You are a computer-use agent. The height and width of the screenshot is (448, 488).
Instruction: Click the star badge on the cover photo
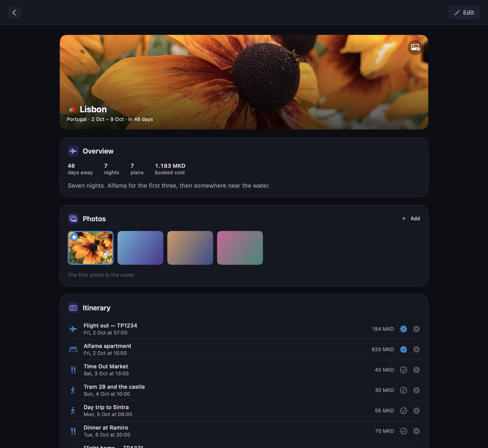point(74,237)
